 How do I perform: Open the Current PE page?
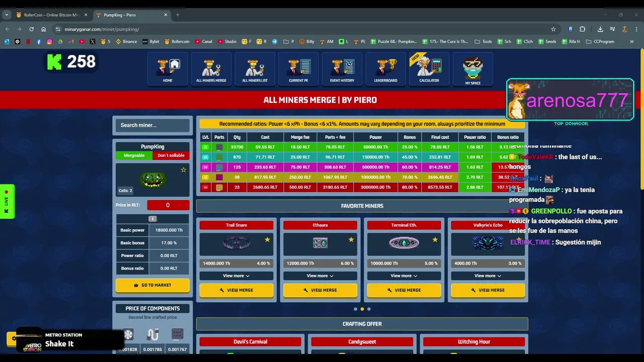(x=298, y=69)
